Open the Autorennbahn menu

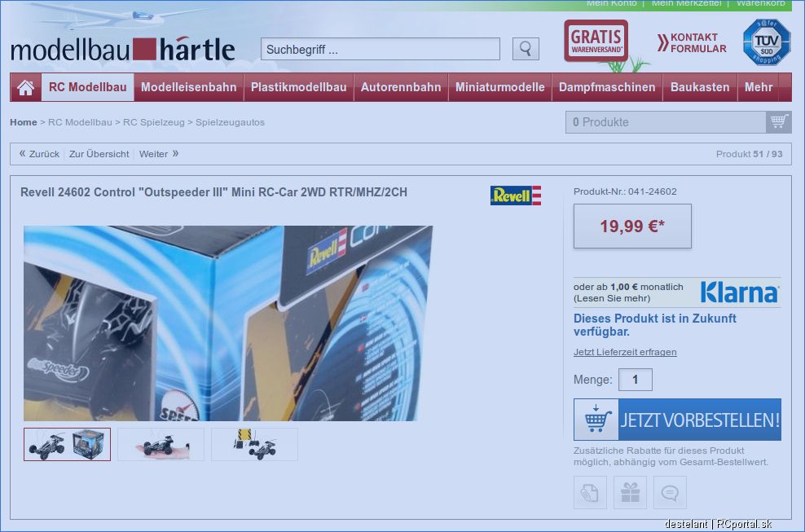click(401, 87)
